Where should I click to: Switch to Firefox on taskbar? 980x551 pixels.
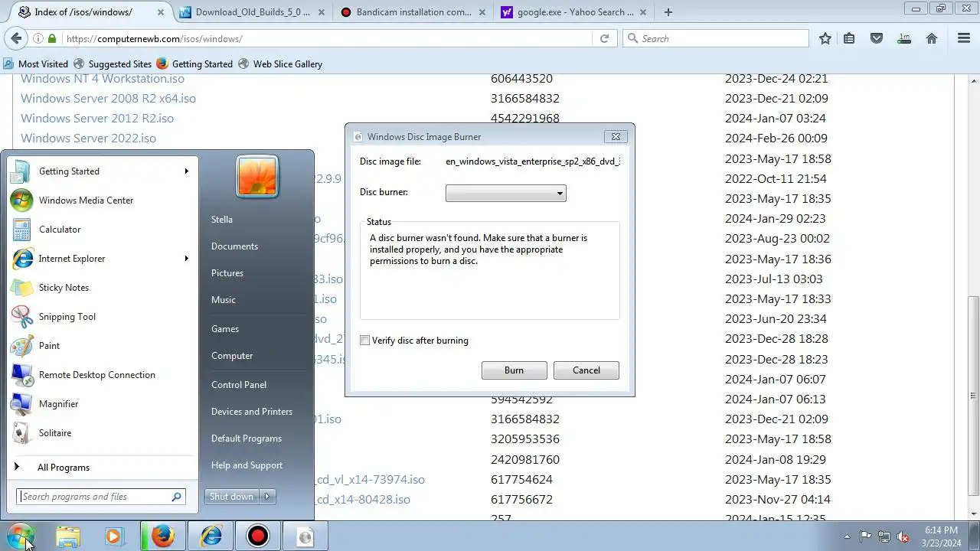(162, 536)
